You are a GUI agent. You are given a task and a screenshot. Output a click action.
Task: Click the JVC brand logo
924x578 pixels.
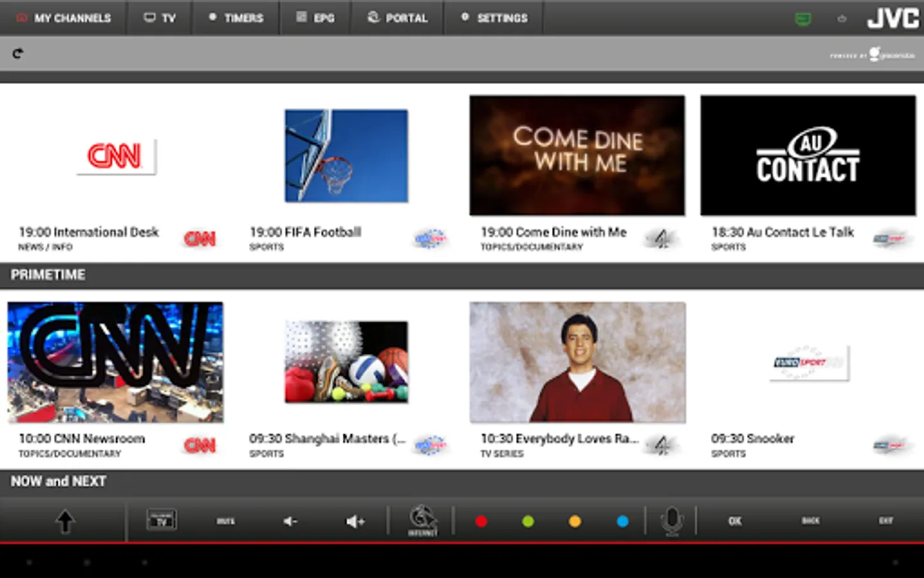pyautogui.click(x=893, y=18)
